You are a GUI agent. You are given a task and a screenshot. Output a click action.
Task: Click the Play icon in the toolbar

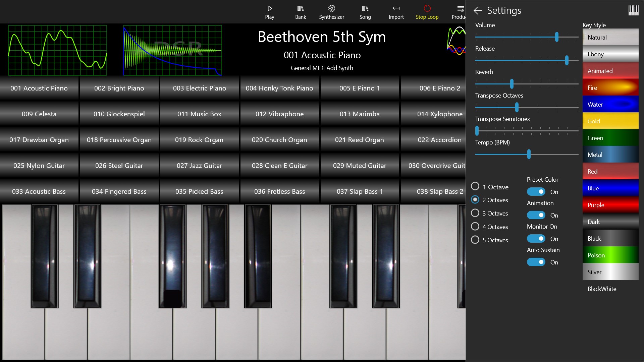[269, 8]
